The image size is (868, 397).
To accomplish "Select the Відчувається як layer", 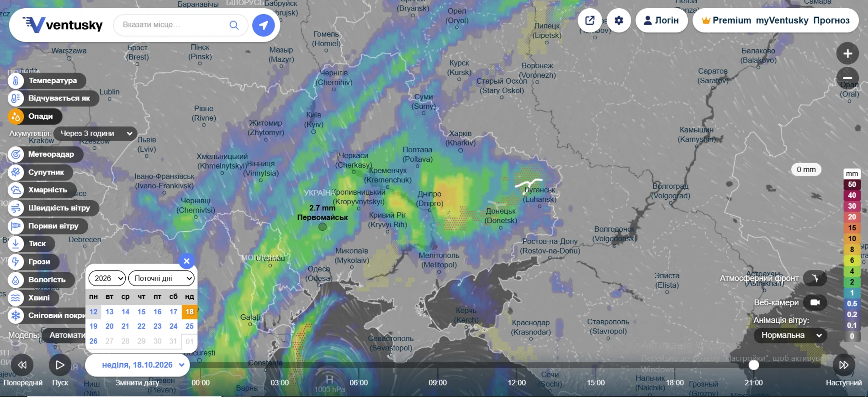I will coord(53,98).
